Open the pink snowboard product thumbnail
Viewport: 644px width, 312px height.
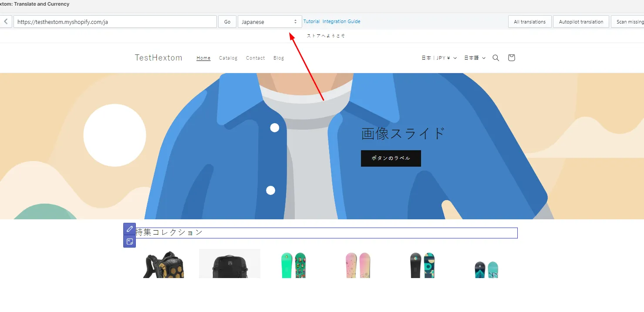358,265
